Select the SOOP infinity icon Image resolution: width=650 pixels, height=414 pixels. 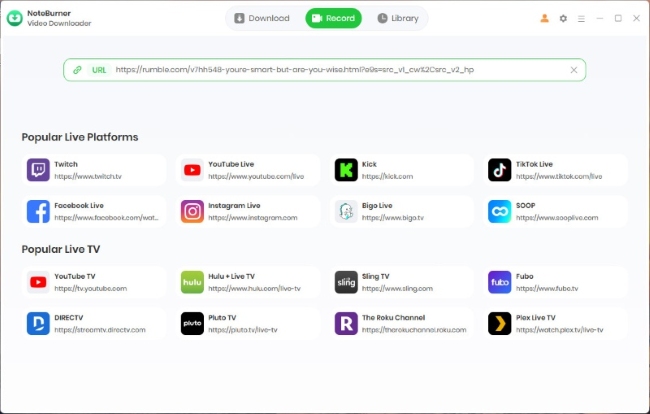[500, 211]
